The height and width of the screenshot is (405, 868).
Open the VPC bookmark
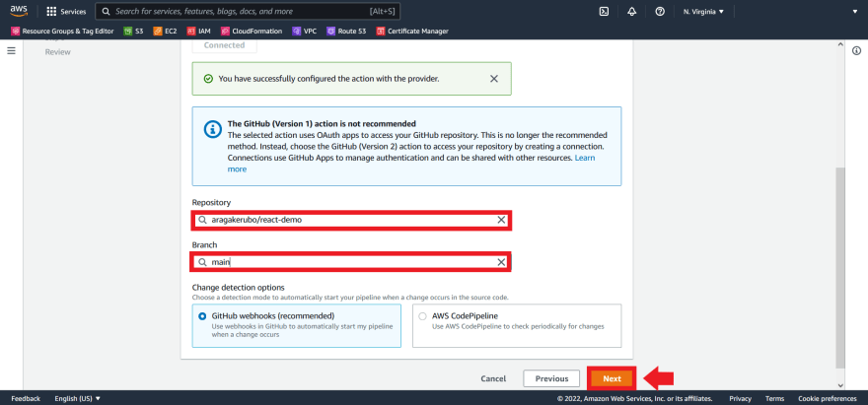pyautogui.click(x=305, y=31)
